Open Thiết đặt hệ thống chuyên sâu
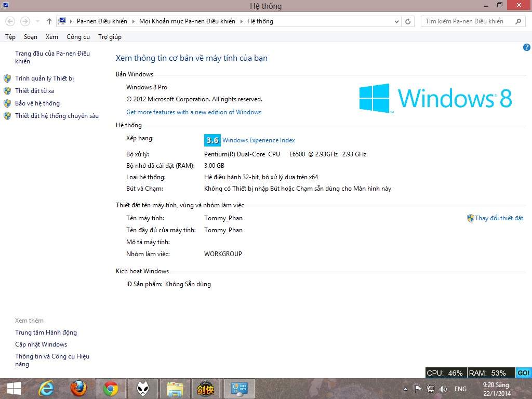This screenshot has height=399, width=532. (57, 116)
